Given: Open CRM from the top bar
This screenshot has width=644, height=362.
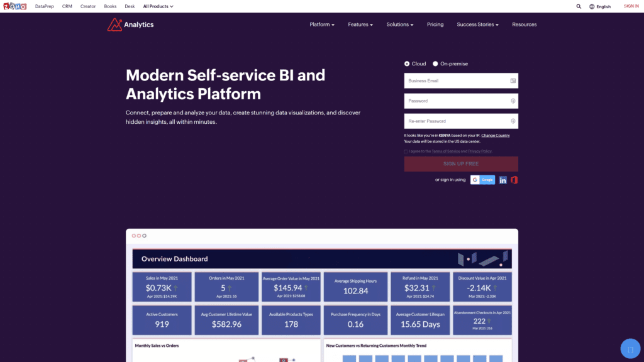Looking at the screenshot, I should tap(67, 6).
